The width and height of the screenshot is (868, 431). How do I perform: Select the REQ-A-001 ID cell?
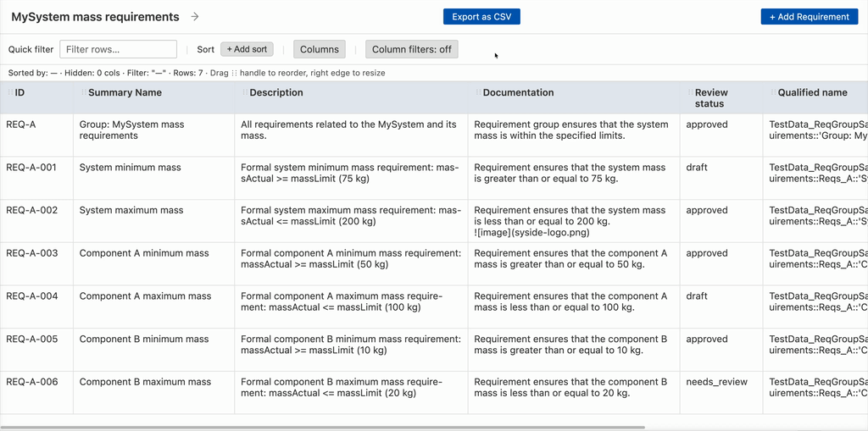click(36, 178)
